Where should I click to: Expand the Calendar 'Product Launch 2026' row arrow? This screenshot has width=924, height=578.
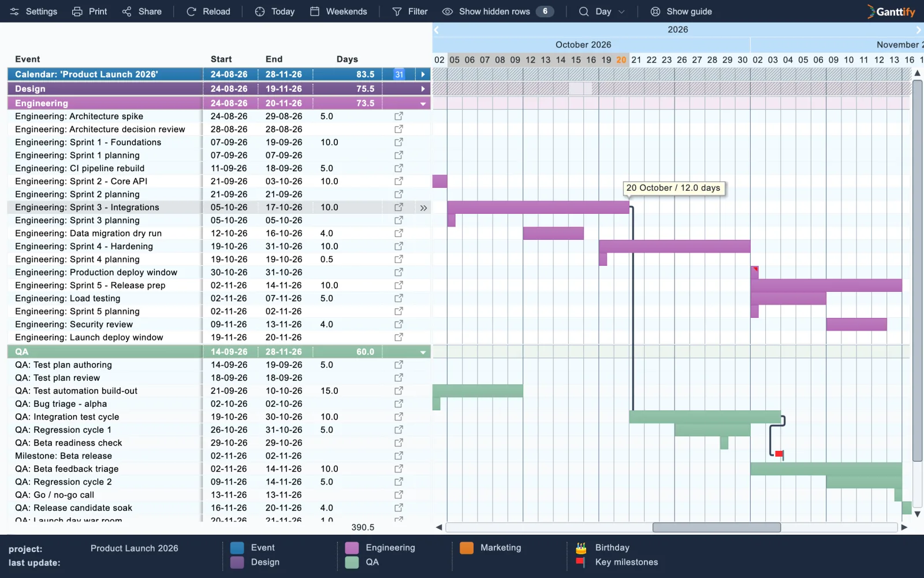(x=423, y=75)
